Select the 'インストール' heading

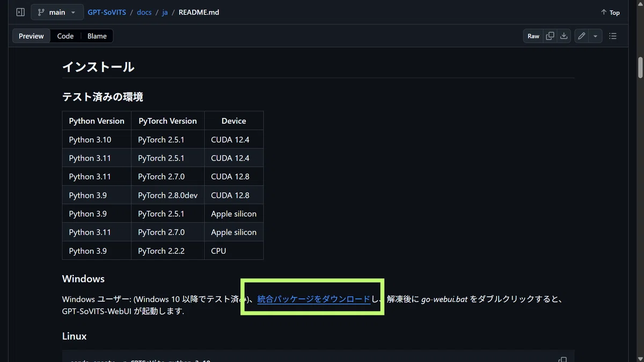(x=98, y=67)
